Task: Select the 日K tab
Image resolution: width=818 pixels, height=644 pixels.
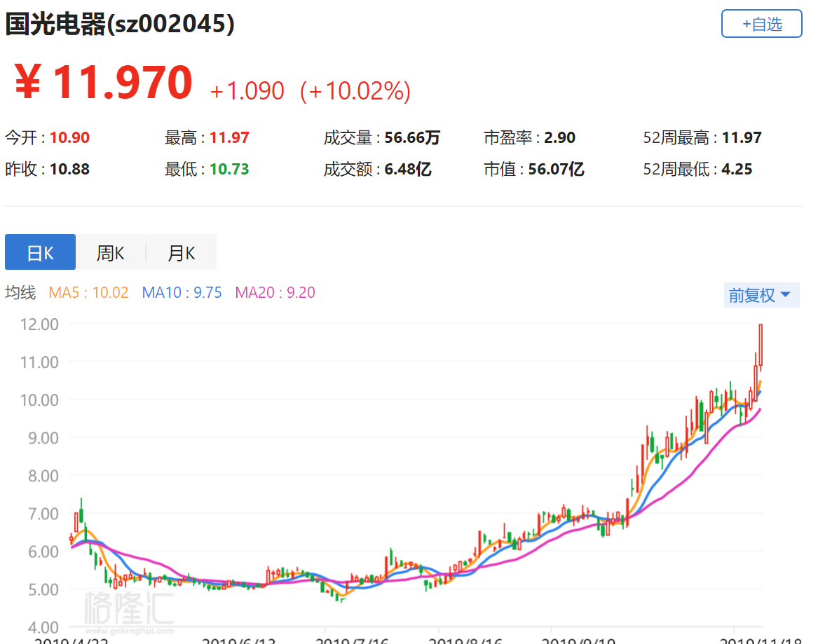Action: click(40, 252)
